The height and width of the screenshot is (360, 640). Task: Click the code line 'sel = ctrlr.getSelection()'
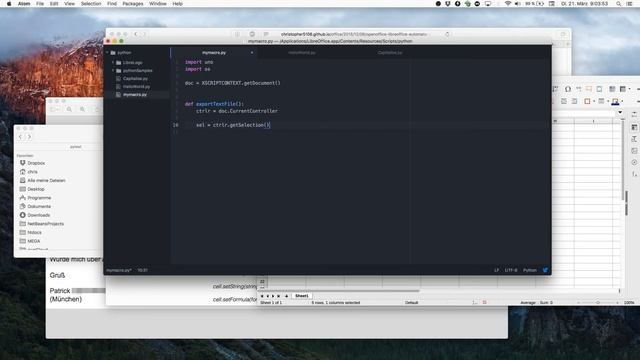tap(233, 125)
